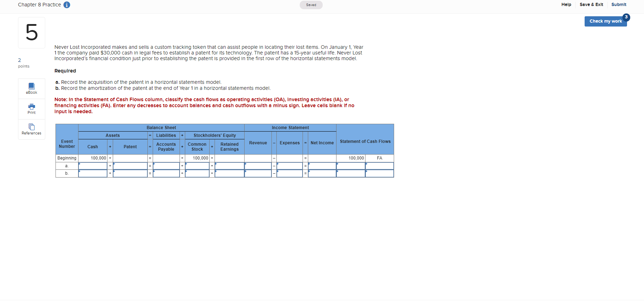Select cash flow amount cell for event a
This screenshot has width=644, height=301.
(x=351, y=166)
